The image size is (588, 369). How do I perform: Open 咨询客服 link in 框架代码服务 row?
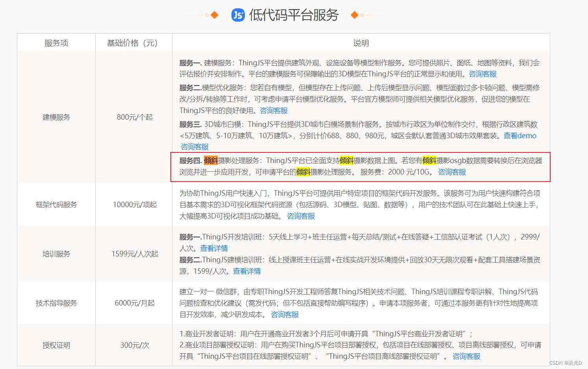tap(301, 216)
